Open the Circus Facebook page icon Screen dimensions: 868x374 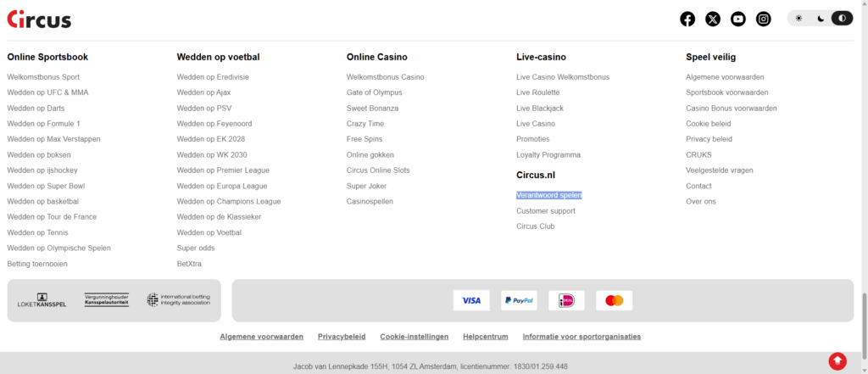click(687, 19)
